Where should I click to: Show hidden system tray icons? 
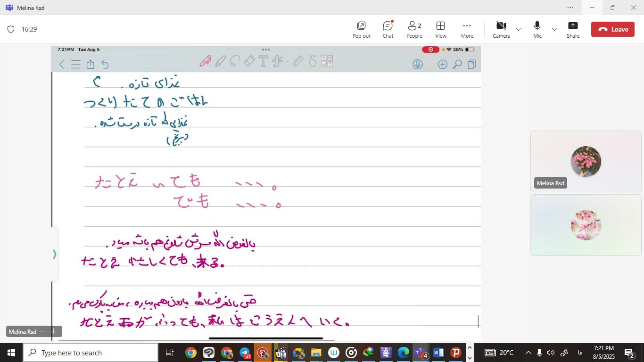point(528,353)
